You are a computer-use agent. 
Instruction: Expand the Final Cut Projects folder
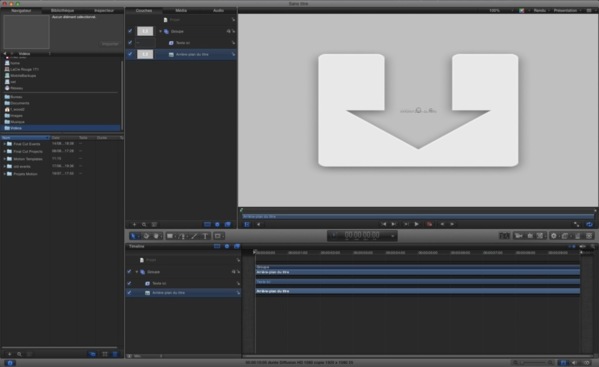click(5, 151)
